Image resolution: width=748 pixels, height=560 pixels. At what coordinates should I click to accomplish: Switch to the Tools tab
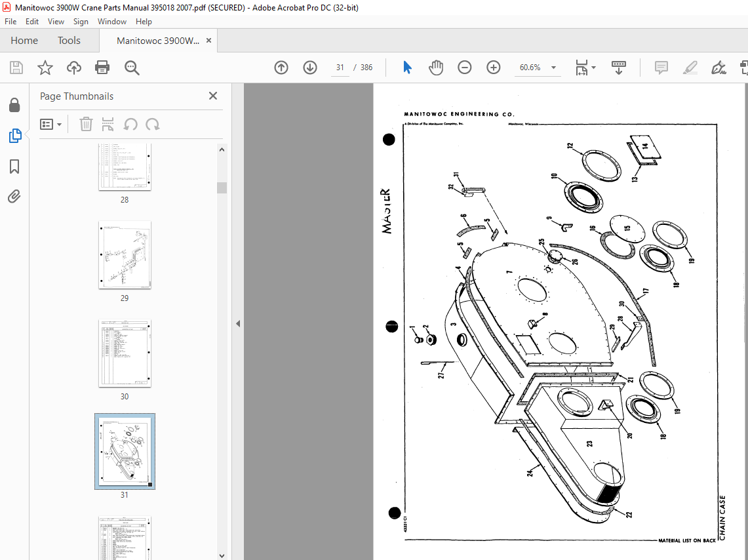click(x=69, y=41)
